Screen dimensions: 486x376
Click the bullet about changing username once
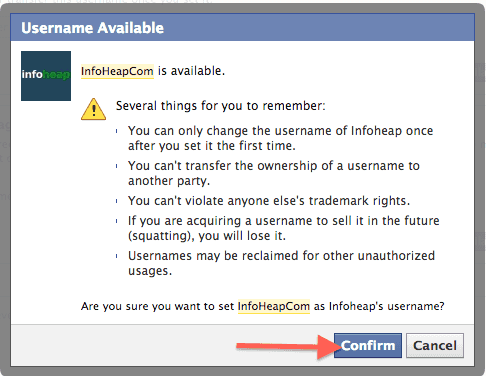click(280, 138)
